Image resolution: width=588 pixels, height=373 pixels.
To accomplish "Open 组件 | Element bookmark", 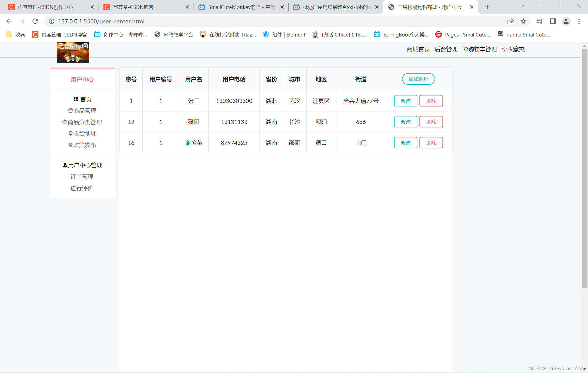I will 284,35.
